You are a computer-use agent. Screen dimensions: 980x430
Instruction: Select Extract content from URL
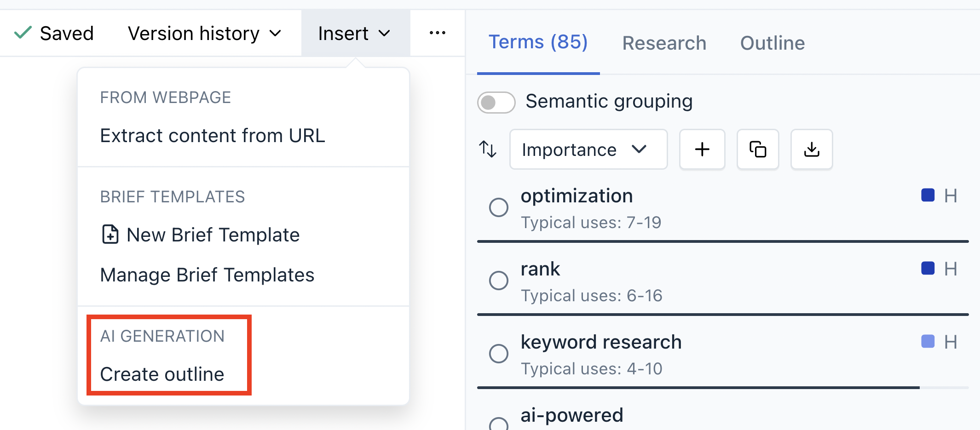tap(213, 135)
